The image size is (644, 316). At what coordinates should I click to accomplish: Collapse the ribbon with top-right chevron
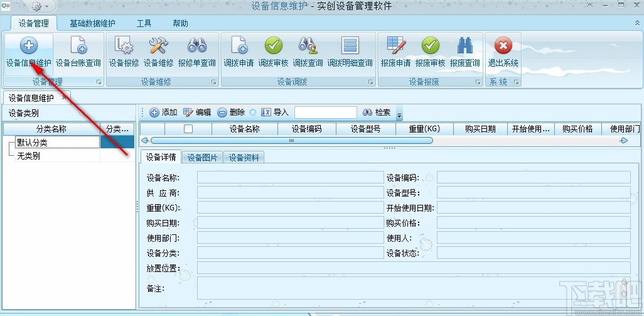click(637, 24)
